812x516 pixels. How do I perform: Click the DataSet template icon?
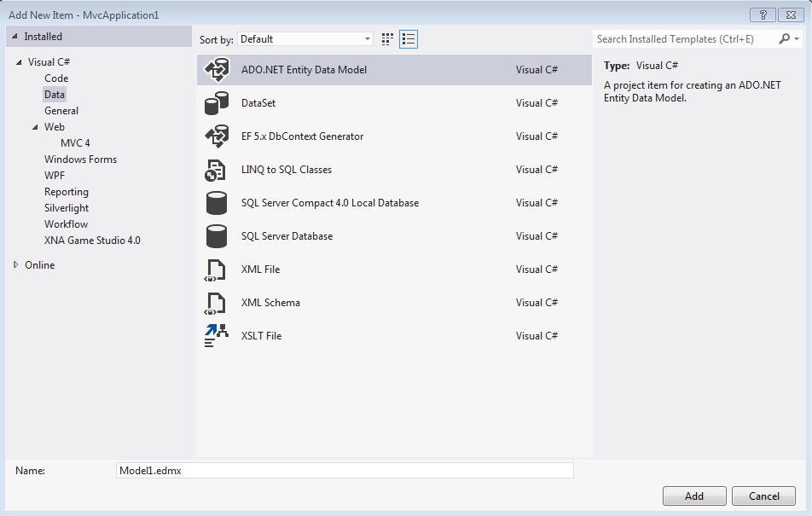pos(216,102)
